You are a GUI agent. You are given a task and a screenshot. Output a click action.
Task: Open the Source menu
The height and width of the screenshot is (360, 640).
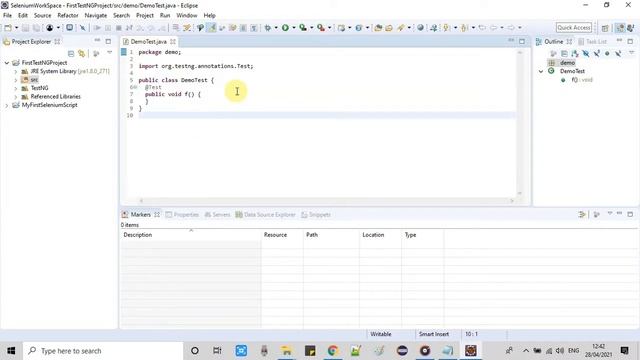[42, 16]
